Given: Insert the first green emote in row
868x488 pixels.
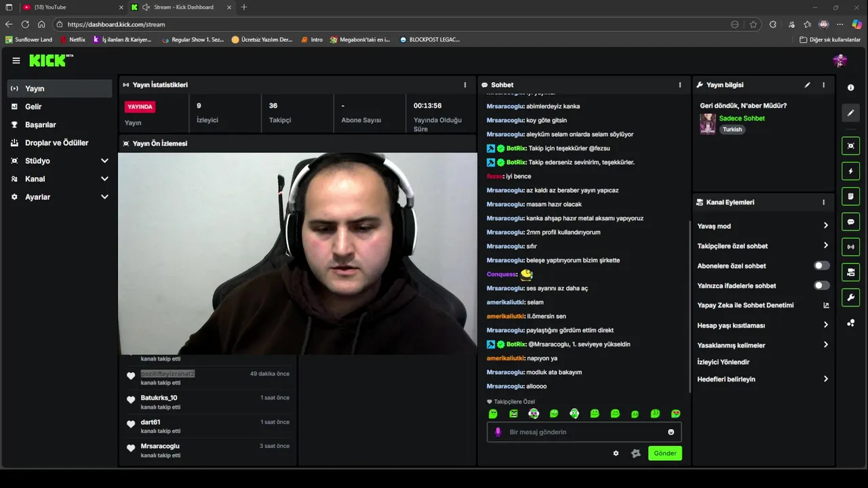Looking at the screenshot, I should click(493, 413).
